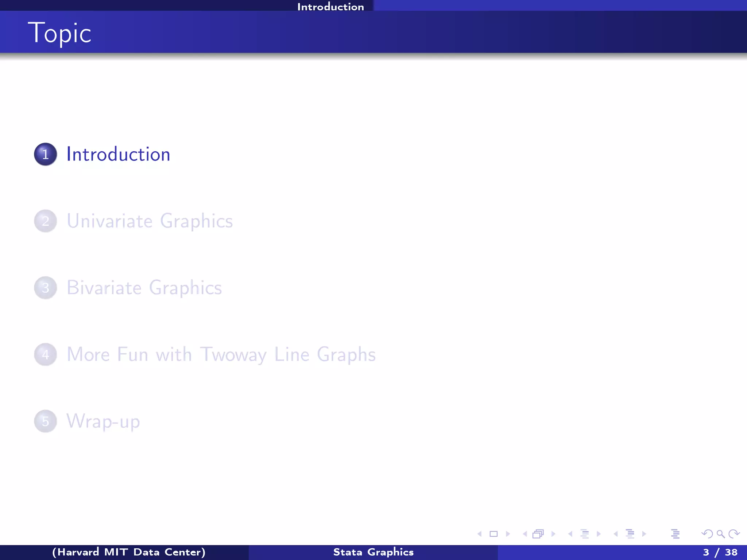Jump to next section arrow
The width and height of the screenshot is (747, 560).
pyautogui.click(x=644, y=534)
